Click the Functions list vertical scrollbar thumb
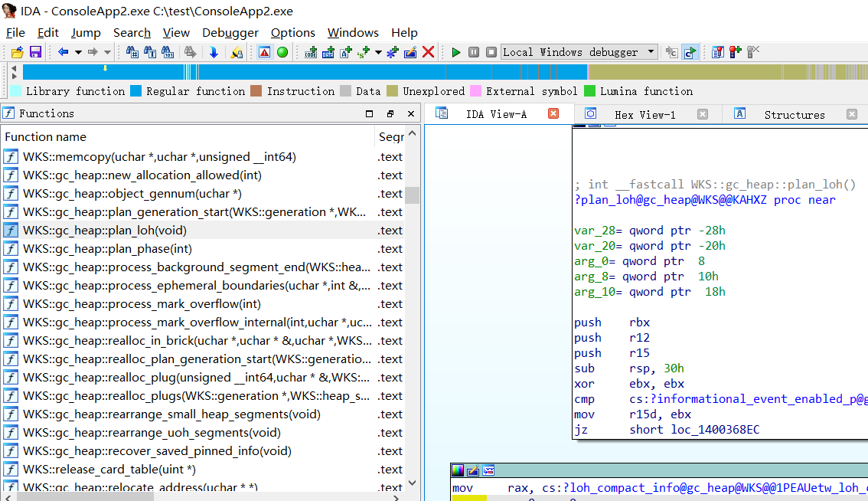The width and height of the screenshot is (868, 501). (x=413, y=195)
